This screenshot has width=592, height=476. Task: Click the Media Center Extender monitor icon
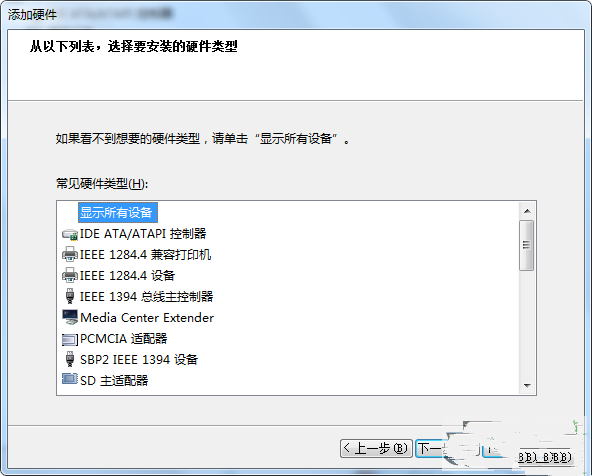coord(70,317)
